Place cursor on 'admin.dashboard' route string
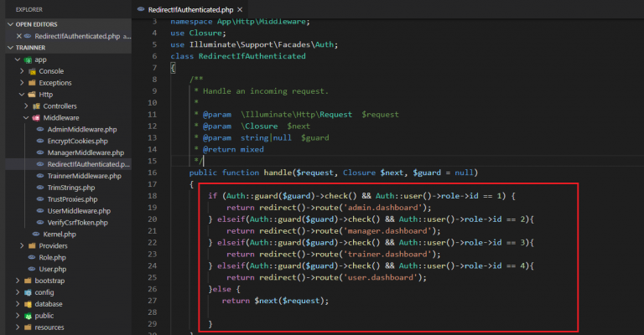644x335 pixels. (383, 208)
